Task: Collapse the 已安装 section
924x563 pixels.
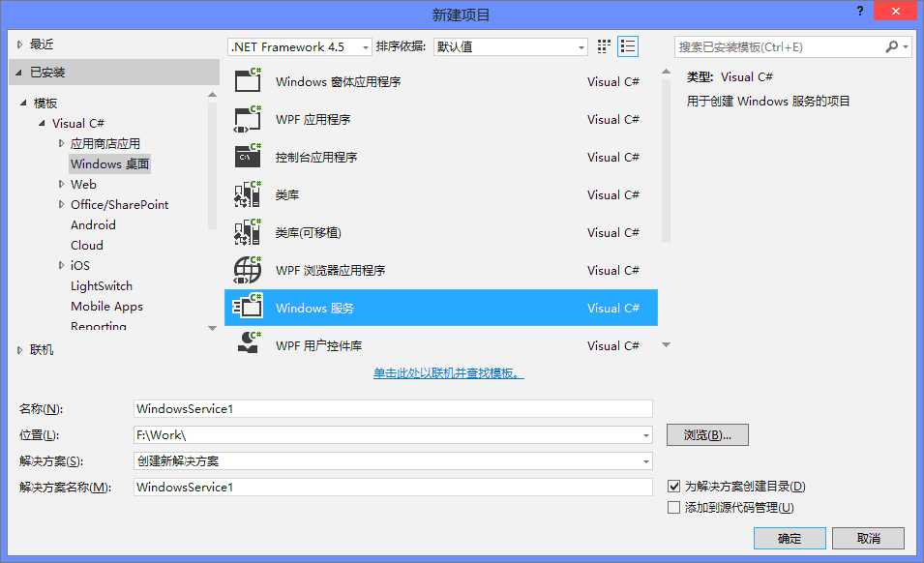Action: pos(18,73)
